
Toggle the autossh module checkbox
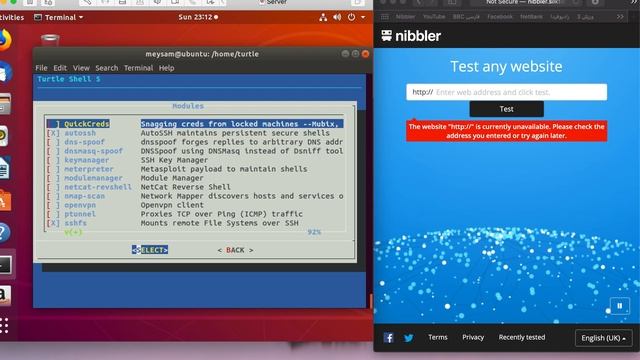[53, 133]
